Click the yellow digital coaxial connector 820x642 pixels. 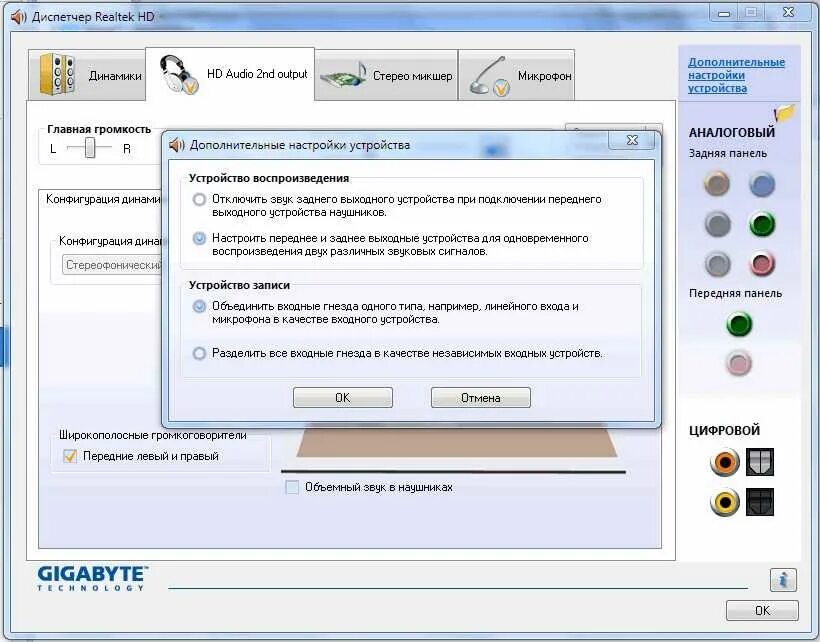click(x=725, y=502)
